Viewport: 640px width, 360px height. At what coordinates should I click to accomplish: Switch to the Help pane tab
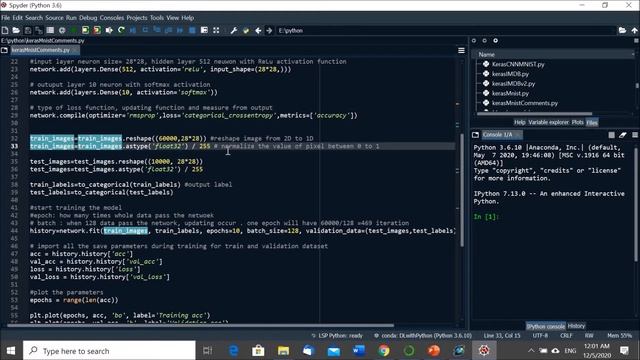(519, 122)
